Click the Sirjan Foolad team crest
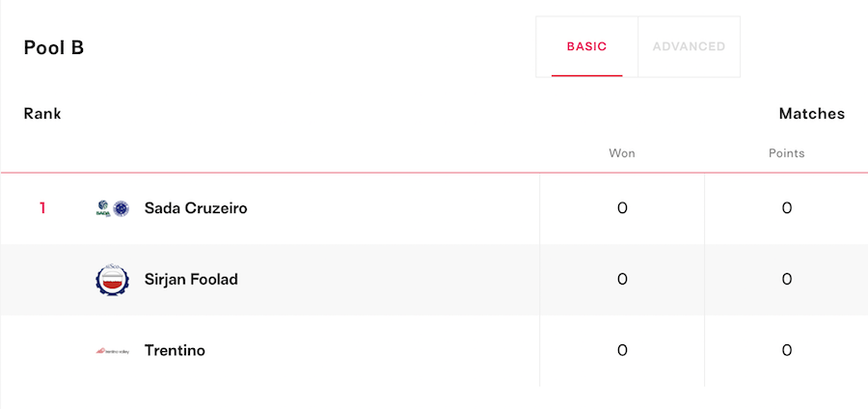 [x=113, y=280]
